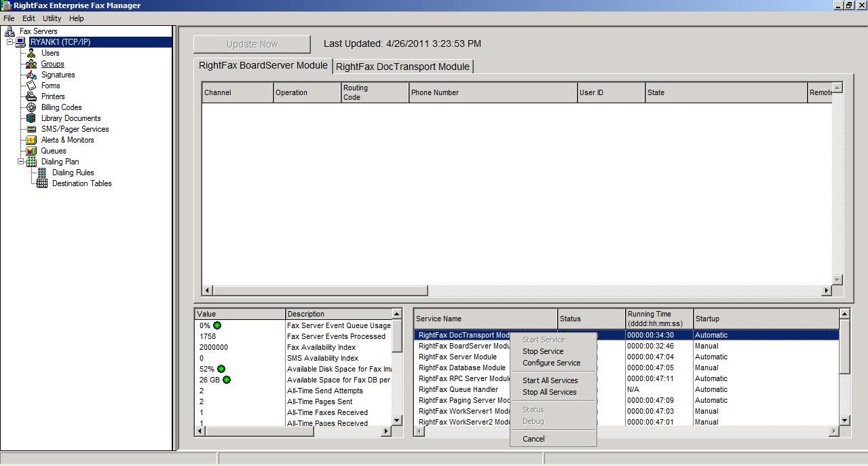Click the Running Time column header
Image resolution: width=868 pixels, height=466 pixels.
pos(660,319)
